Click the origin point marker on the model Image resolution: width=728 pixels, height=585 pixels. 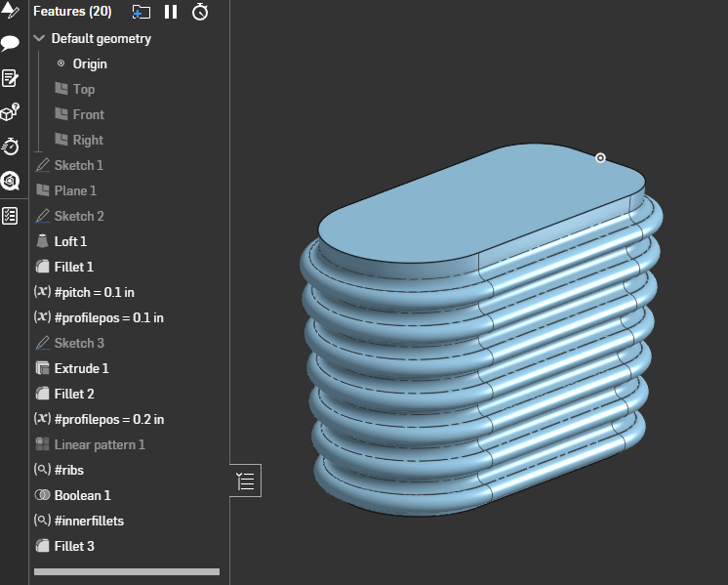[600, 158]
